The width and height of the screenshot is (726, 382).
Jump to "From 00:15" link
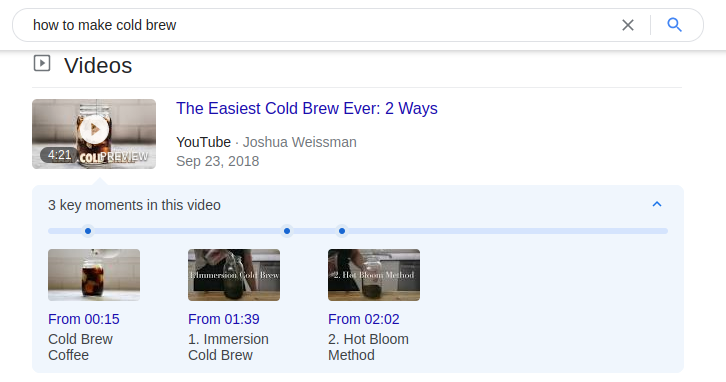click(x=84, y=319)
